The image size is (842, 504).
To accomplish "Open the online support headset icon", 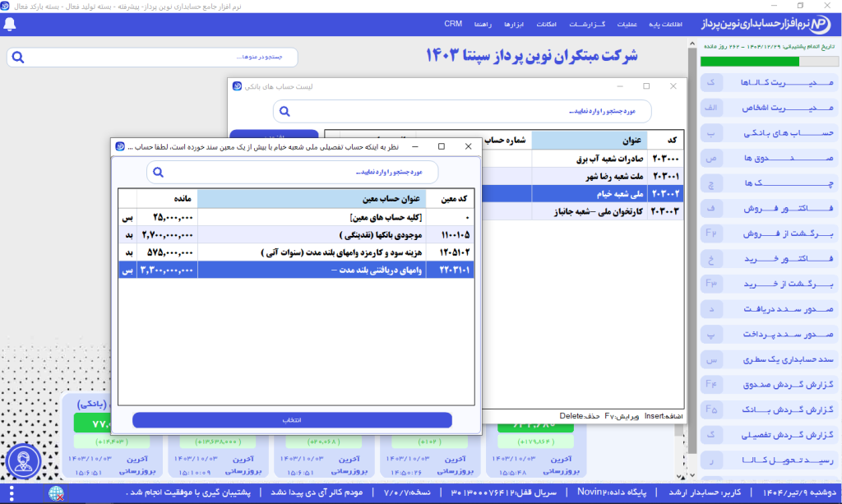I will tap(24, 461).
